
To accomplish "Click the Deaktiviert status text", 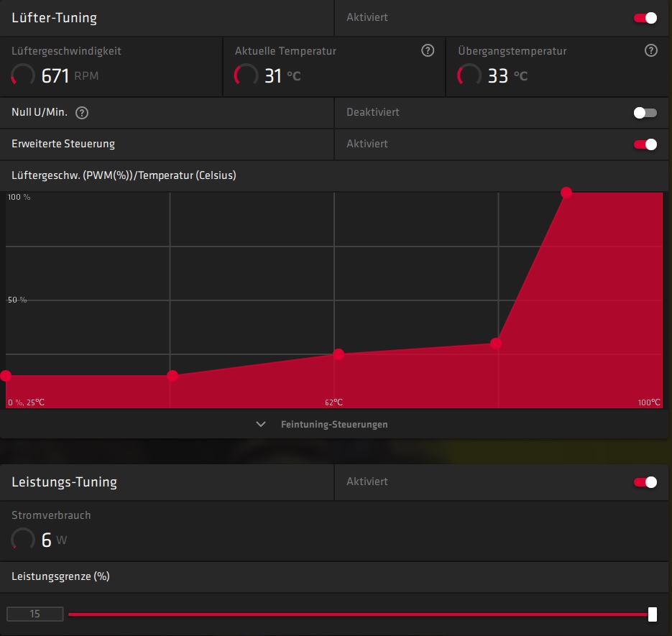I will [373, 112].
